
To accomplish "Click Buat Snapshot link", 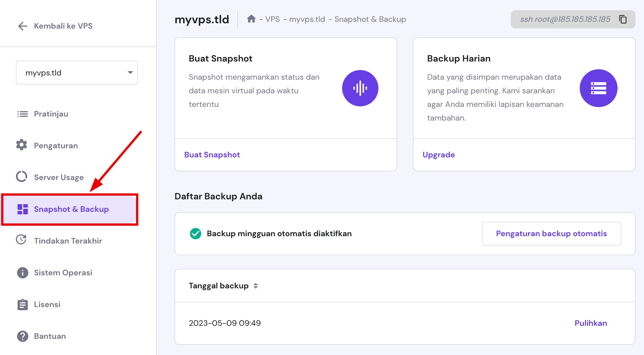I will (x=212, y=155).
